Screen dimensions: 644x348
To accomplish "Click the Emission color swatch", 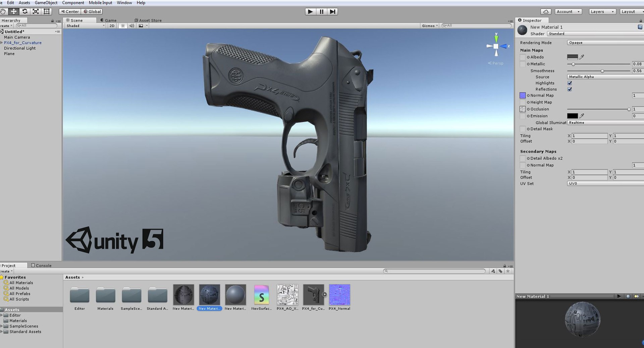I will 573,116.
